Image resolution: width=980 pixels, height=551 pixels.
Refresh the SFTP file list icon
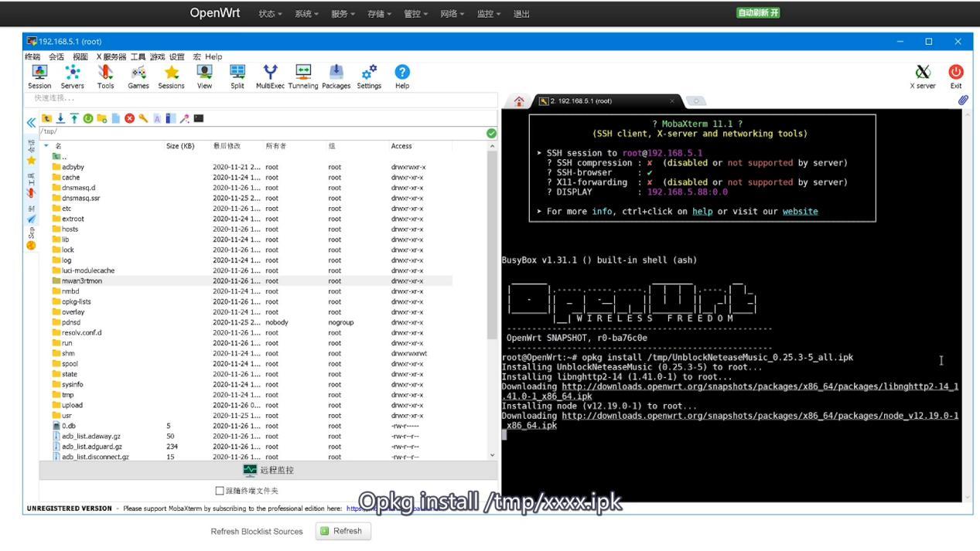point(89,119)
